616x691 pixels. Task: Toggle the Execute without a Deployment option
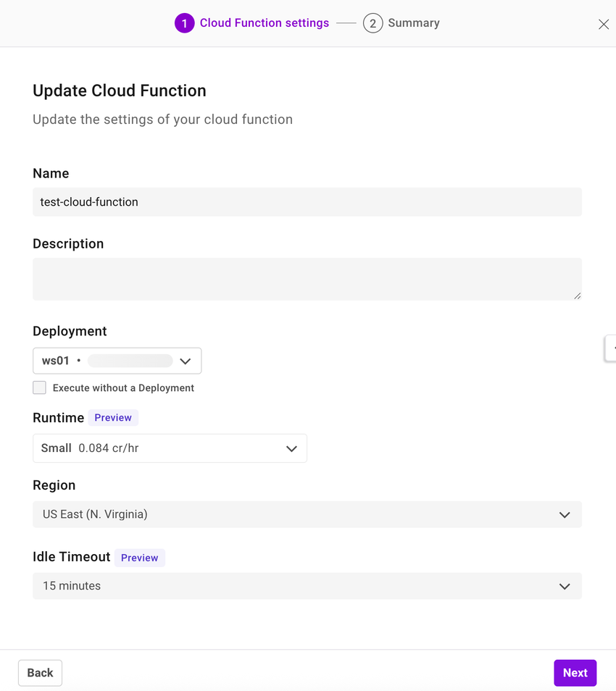pos(39,388)
